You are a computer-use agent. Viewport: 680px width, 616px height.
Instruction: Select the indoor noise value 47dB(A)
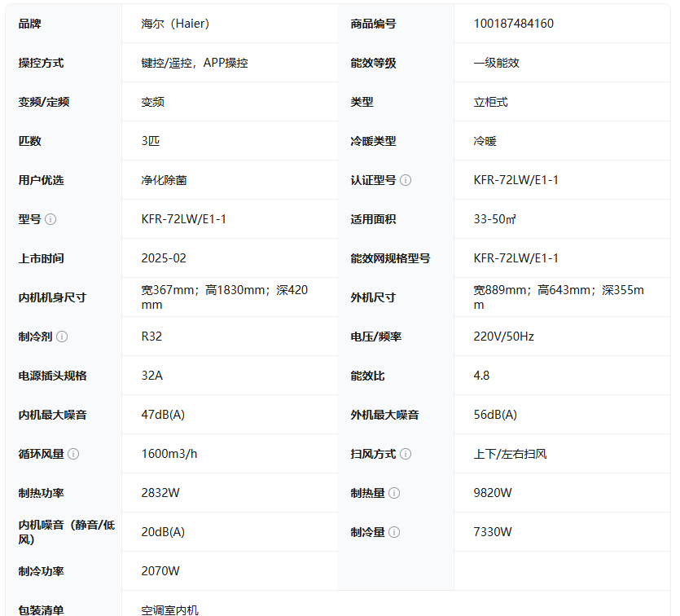(x=163, y=415)
